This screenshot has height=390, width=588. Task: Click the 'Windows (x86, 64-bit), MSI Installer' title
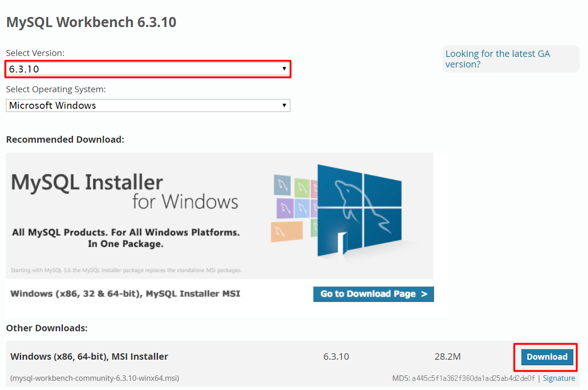click(89, 357)
